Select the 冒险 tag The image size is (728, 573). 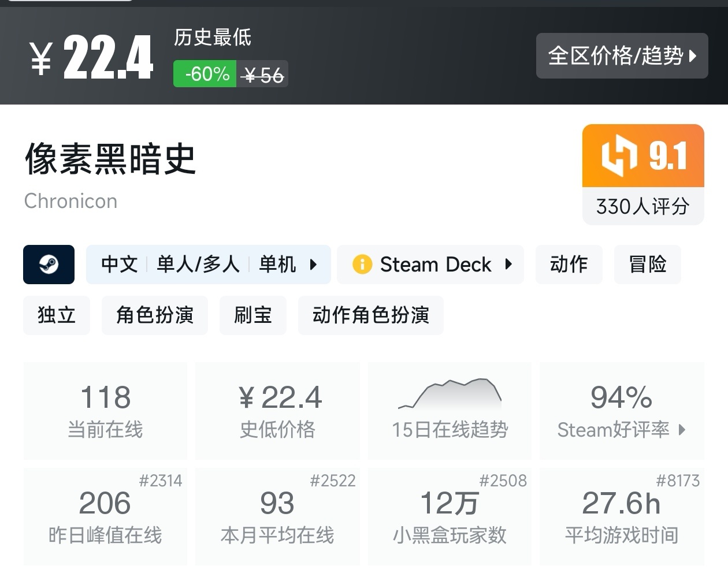click(x=647, y=265)
